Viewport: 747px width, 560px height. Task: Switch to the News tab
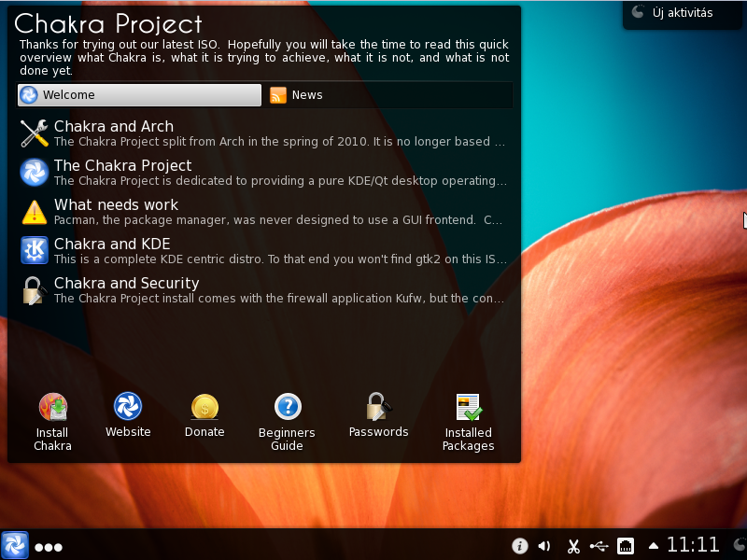[x=388, y=95]
